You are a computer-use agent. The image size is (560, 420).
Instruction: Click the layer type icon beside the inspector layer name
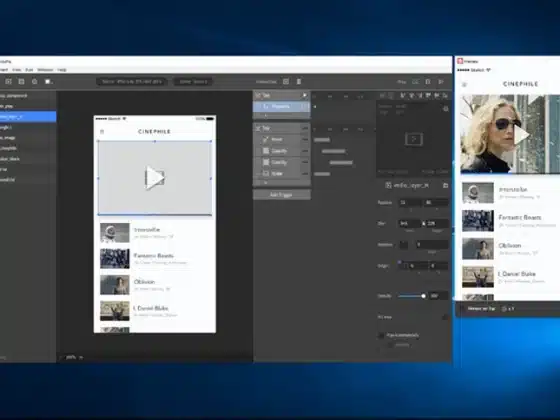(388, 185)
